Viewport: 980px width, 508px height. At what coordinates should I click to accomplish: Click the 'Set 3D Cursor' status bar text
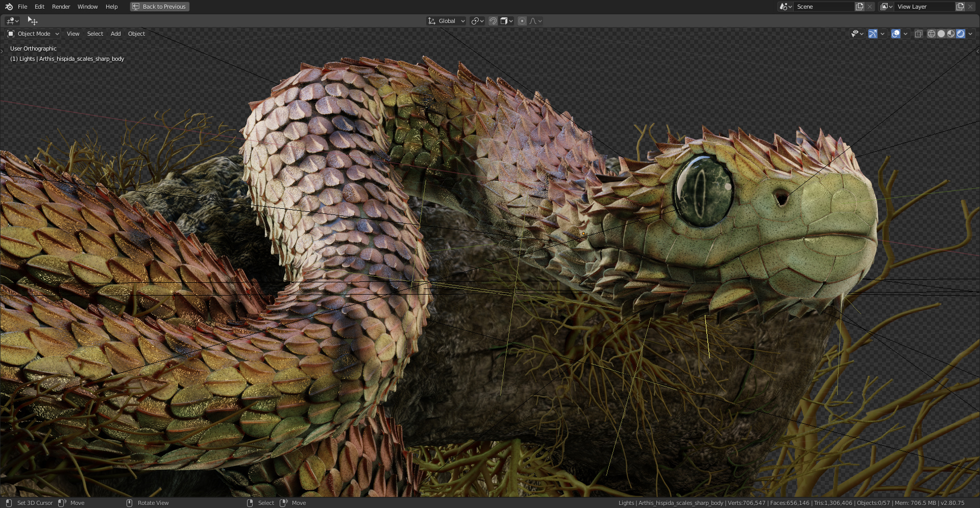coord(35,503)
